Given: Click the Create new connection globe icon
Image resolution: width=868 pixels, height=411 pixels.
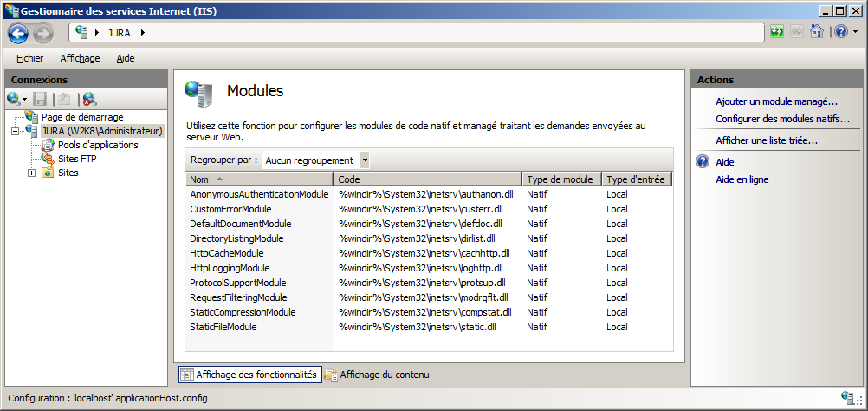Looking at the screenshot, I should (x=15, y=100).
